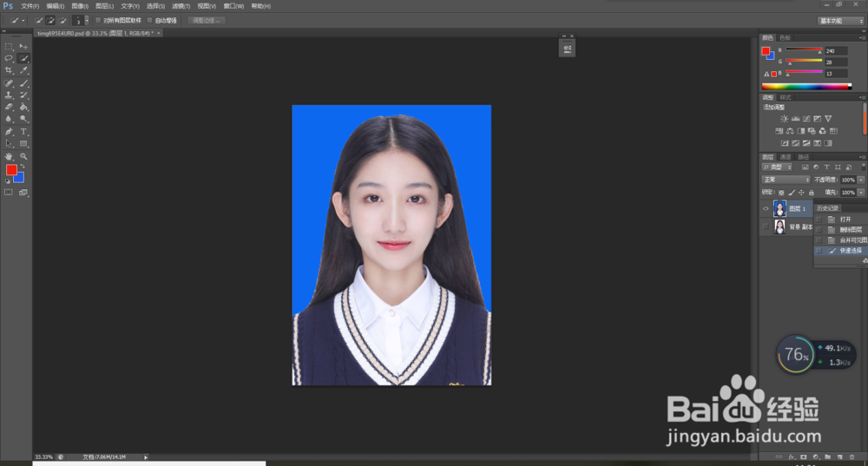This screenshot has height=466, width=868.
Task: Change screen mode icon in toolbox
Action: click(23, 193)
